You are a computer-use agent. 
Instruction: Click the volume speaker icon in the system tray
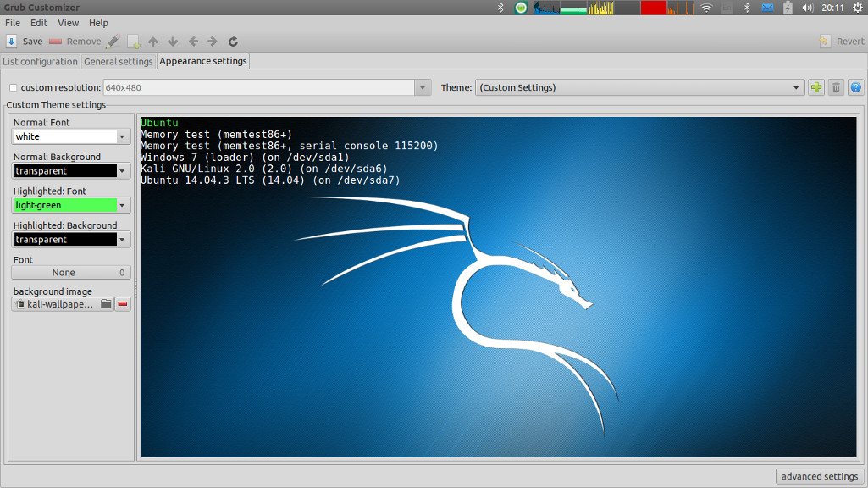(807, 8)
